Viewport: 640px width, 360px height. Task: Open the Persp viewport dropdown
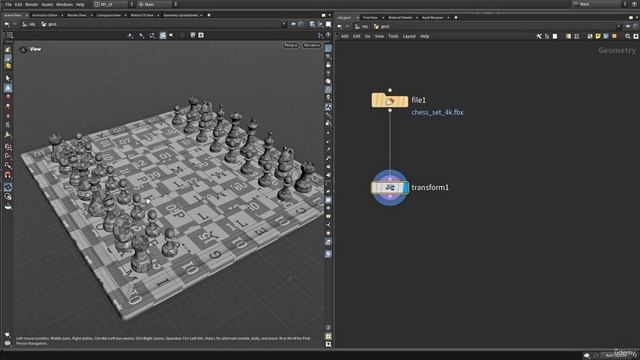[291, 45]
